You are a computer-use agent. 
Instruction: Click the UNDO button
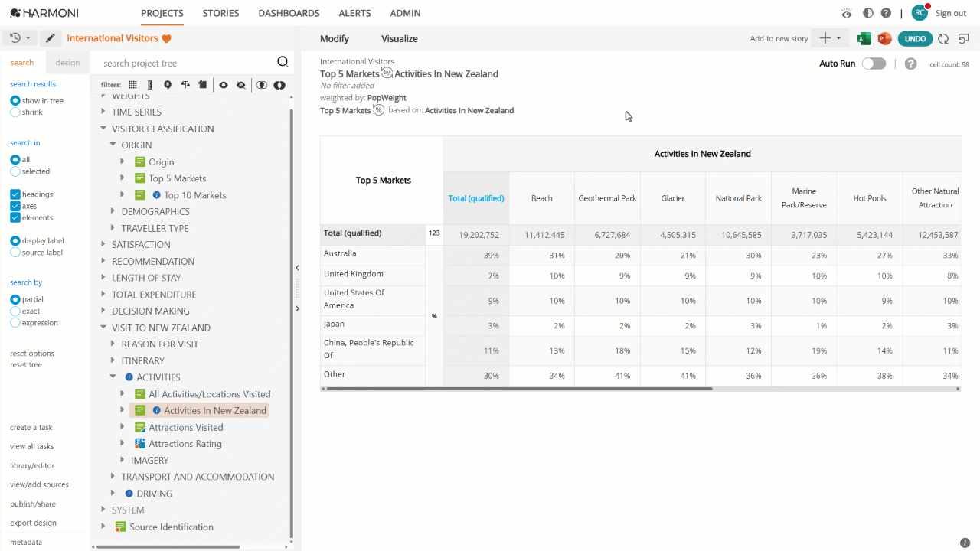click(x=915, y=38)
